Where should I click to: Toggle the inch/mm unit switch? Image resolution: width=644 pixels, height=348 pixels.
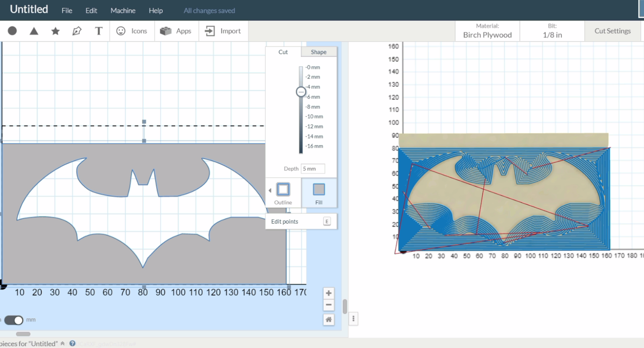[x=14, y=320]
